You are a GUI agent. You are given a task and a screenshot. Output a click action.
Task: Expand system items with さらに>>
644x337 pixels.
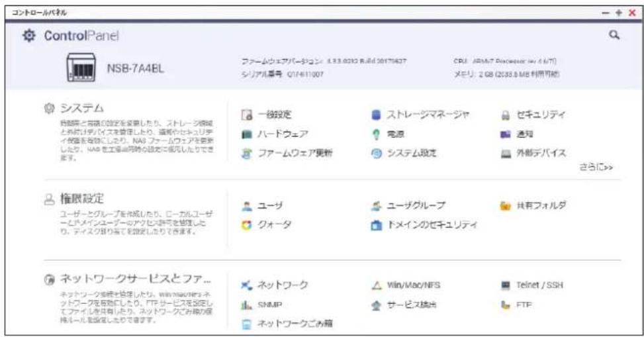coord(596,168)
